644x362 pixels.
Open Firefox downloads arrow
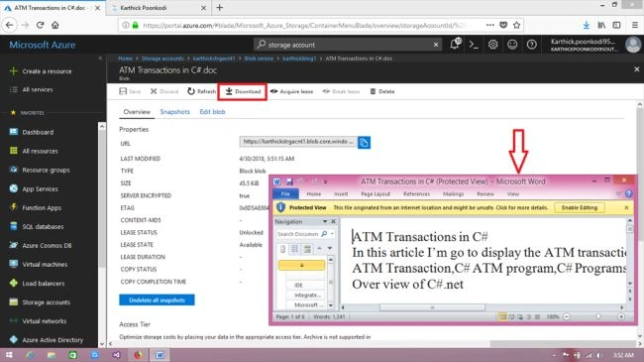click(x=587, y=25)
